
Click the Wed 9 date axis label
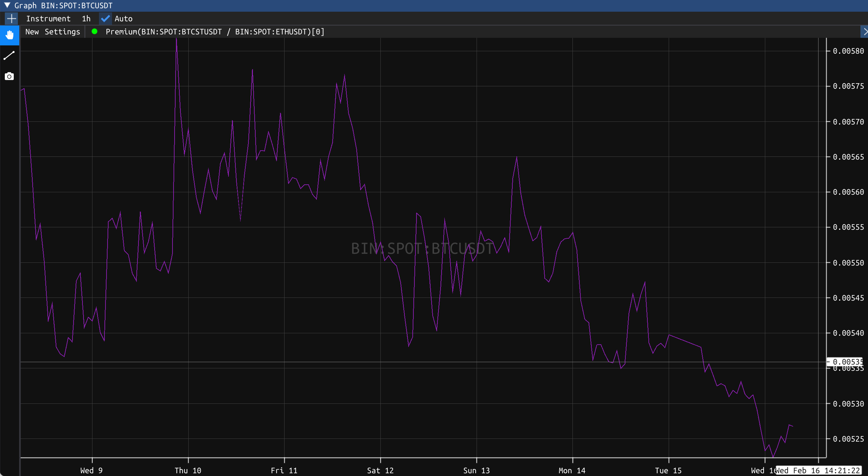tap(91, 470)
